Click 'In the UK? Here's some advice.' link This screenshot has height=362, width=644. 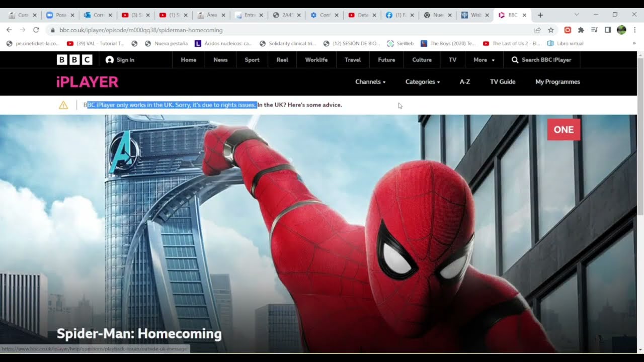pyautogui.click(x=300, y=105)
